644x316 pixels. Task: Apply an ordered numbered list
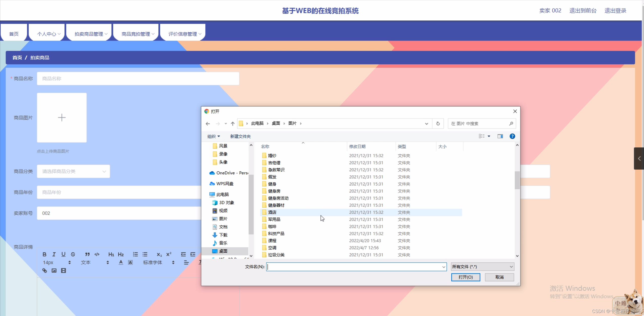pos(135,254)
